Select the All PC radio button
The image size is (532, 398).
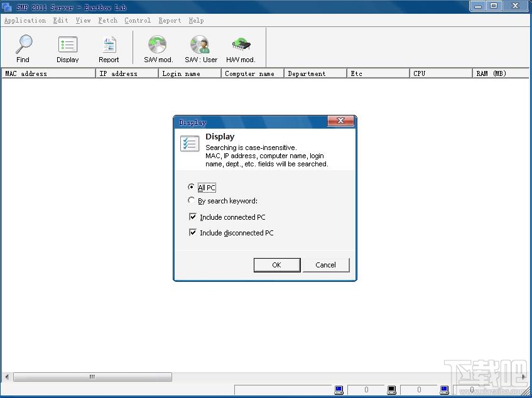pyautogui.click(x=192, y=187)
